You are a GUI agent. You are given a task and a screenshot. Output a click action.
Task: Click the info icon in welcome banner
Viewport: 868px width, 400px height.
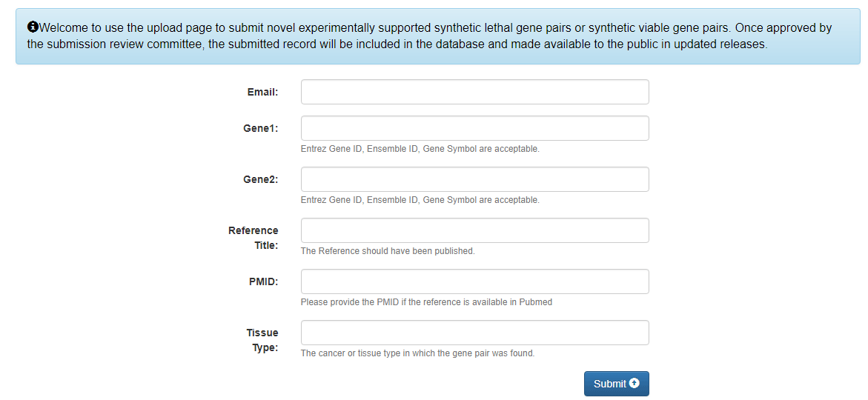tap(33, 27)
